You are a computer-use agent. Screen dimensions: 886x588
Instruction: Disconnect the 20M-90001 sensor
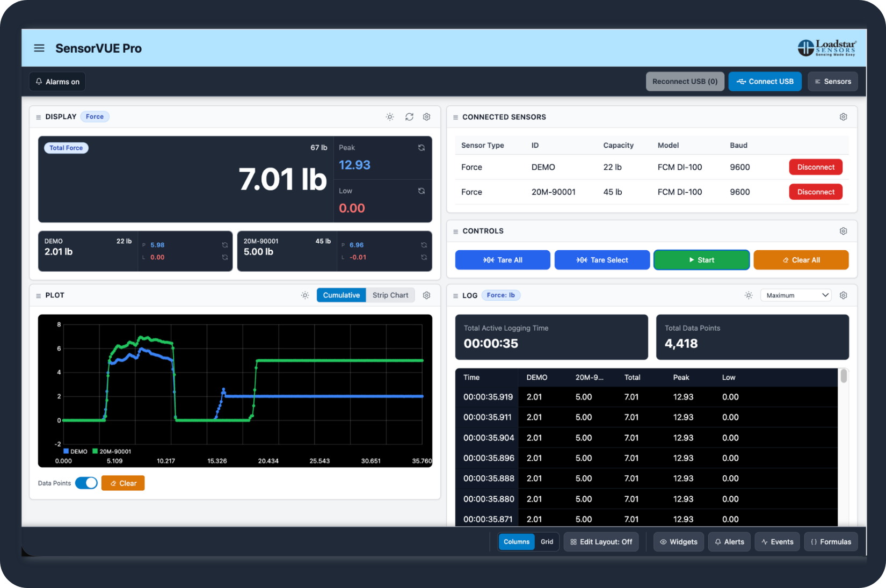pyautogui.click(x=816, y=192)
